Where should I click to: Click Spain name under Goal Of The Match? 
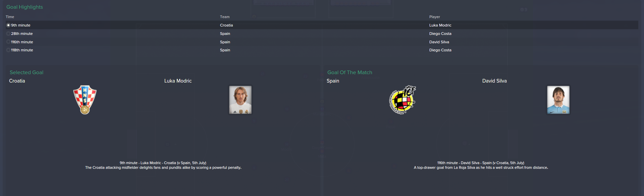tap(333, 81)
